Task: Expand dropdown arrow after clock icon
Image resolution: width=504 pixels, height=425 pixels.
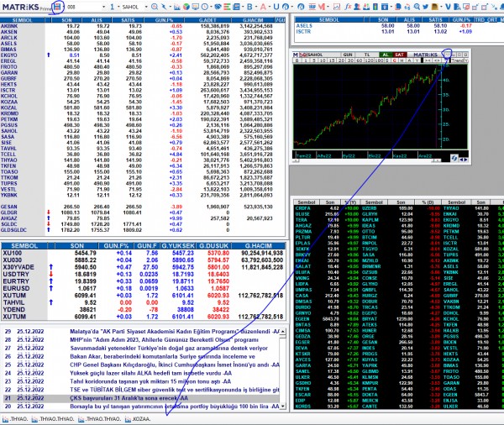Action: coord(211,7)
